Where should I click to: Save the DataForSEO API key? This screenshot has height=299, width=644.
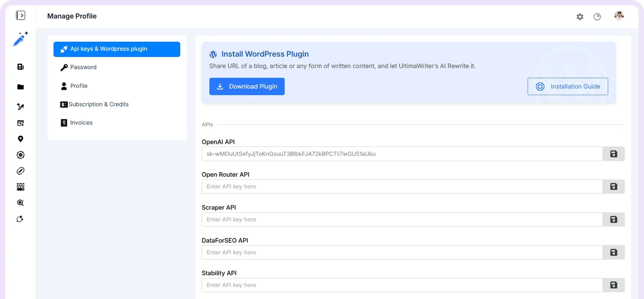pyautogui.click(x=614, y=252)
